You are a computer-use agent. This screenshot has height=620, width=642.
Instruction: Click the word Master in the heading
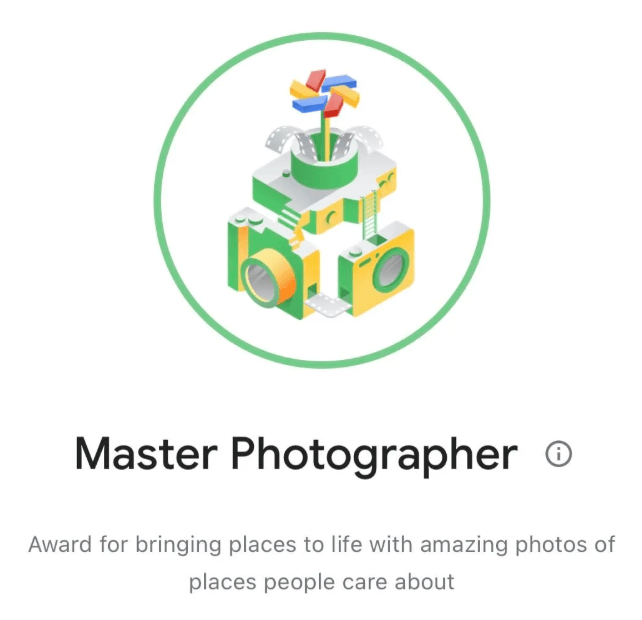coord(146,454)
